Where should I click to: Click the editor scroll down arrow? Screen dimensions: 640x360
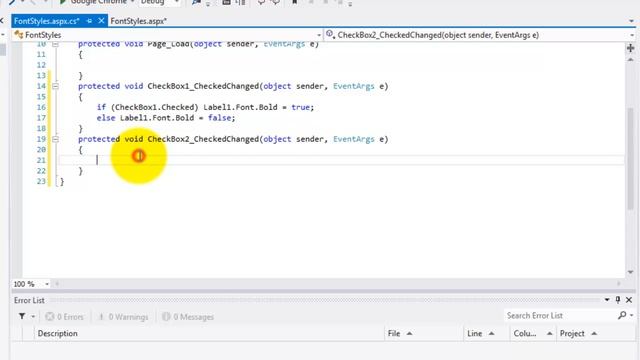click(x=630, y=272)
